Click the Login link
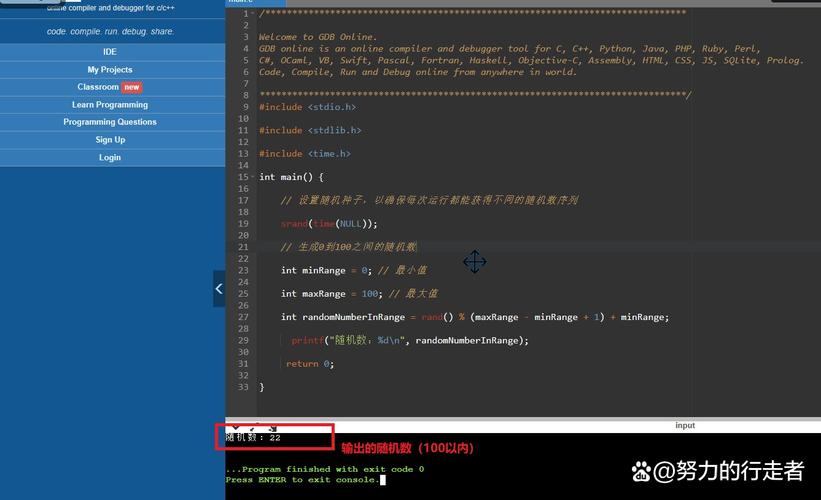The image size is (821, 500). point(110,158)
